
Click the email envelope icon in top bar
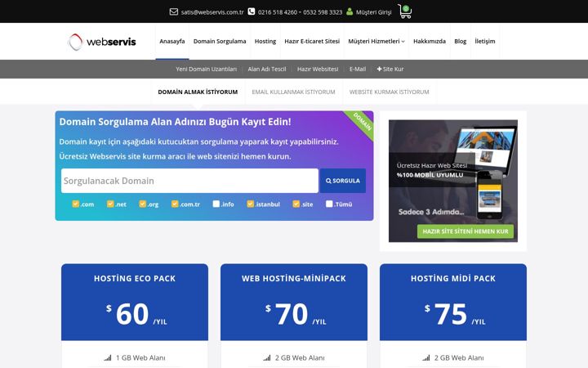tap(174, 11)
